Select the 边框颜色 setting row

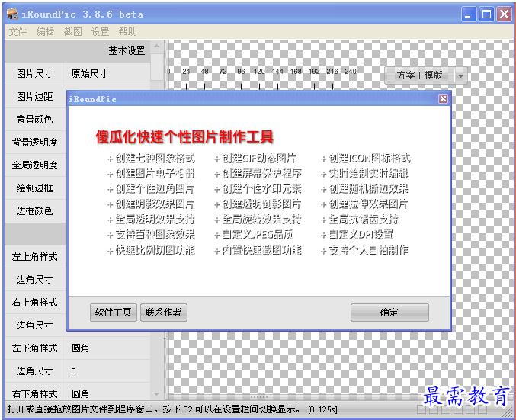tap(35, 210)
